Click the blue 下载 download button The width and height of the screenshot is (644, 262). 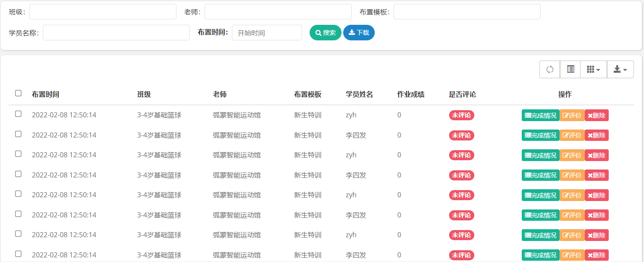tap(359, 33)
